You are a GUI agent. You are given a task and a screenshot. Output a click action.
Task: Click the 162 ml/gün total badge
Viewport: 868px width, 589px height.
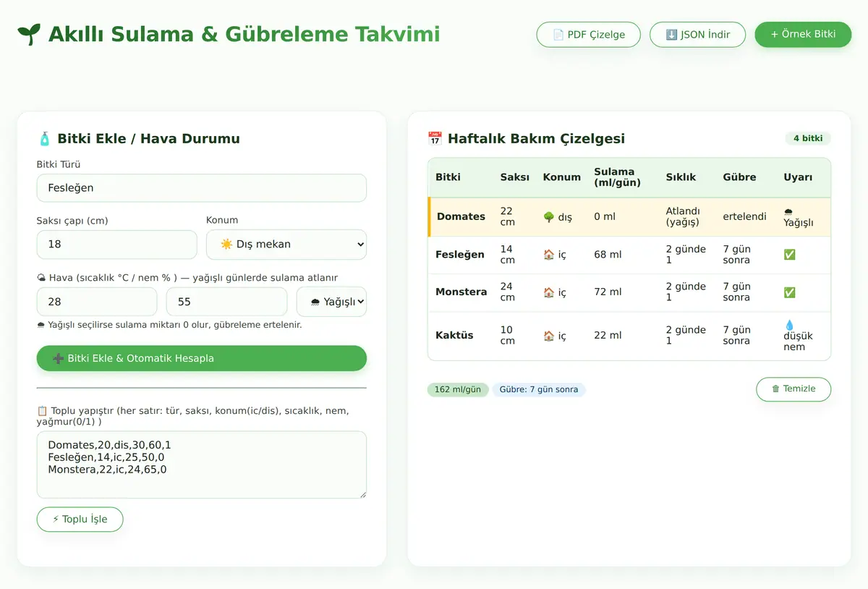coord(458,389)
